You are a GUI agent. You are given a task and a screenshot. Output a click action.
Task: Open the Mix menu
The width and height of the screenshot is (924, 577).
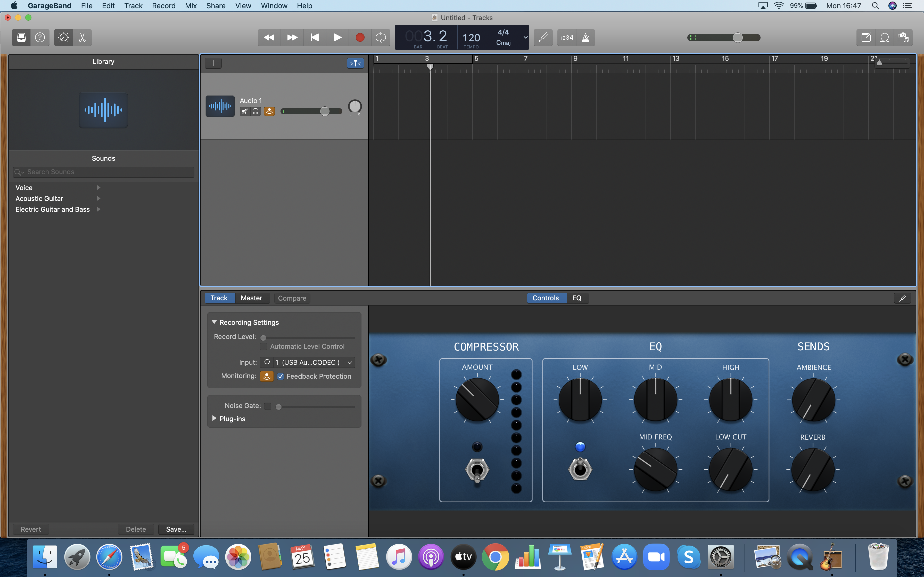coord(191,6)
